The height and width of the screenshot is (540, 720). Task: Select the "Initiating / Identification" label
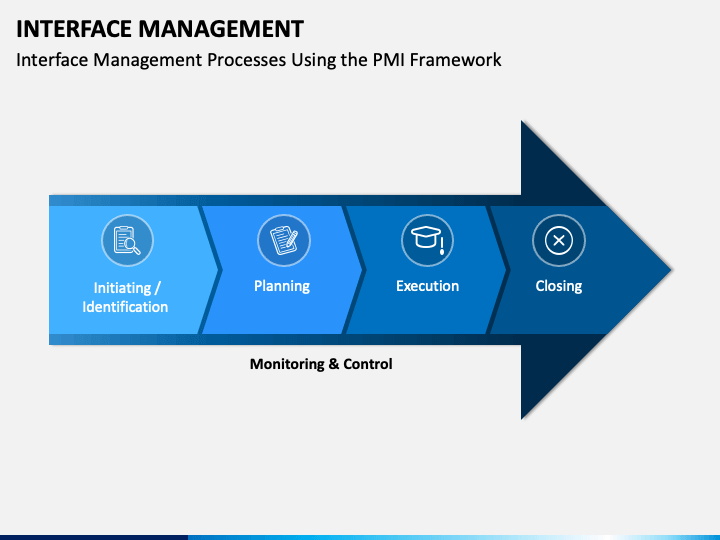tap(125, 297)
